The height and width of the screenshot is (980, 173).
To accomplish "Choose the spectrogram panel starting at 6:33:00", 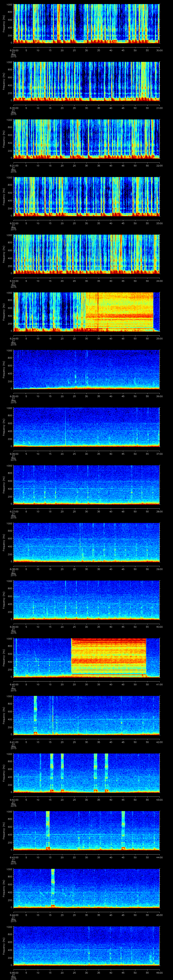I will (87, 254).
